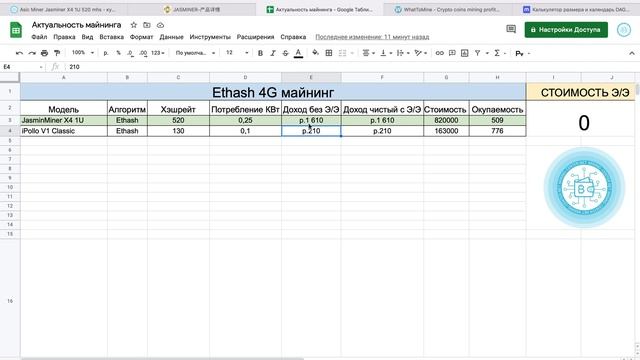Viewport: 640px width, 360px height.
Task: Open the text color picker
Action: pyautogui.click(x=298, y=53)
